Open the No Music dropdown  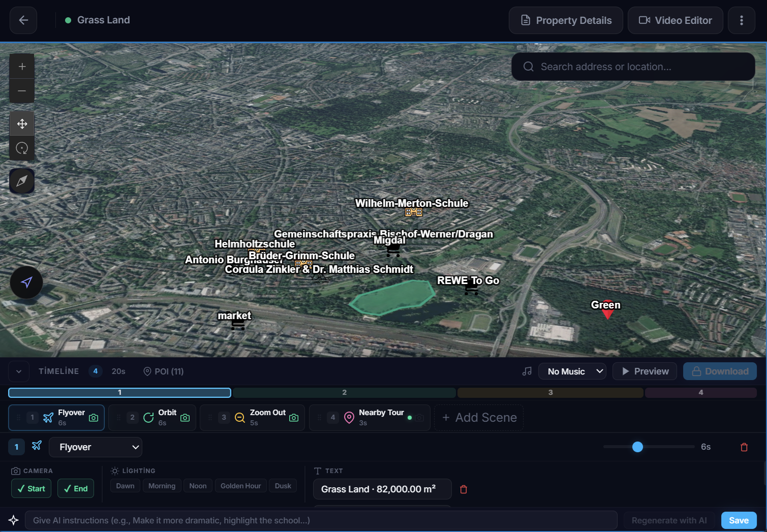[572, 371]
